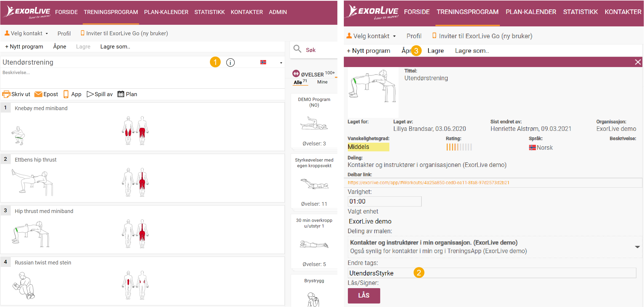Click the Delbar link URL

(x=428, y=183)
